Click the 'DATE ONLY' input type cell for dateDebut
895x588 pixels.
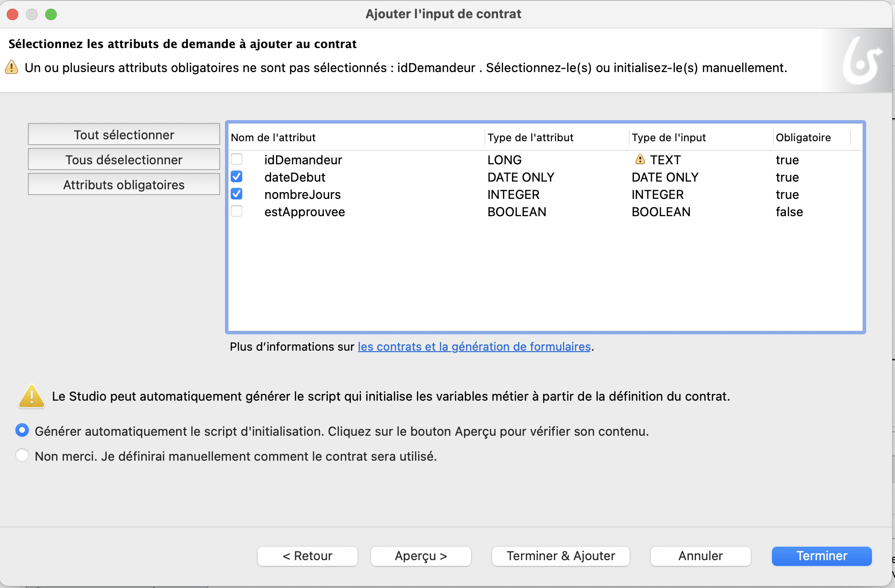click(665, 177)
